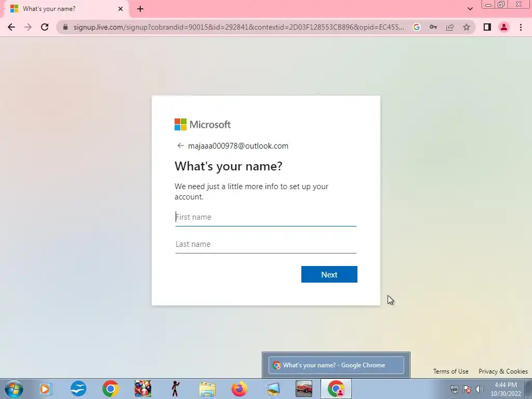Open the Terms of Use link
532x399 pixels.
coord(450,371)
